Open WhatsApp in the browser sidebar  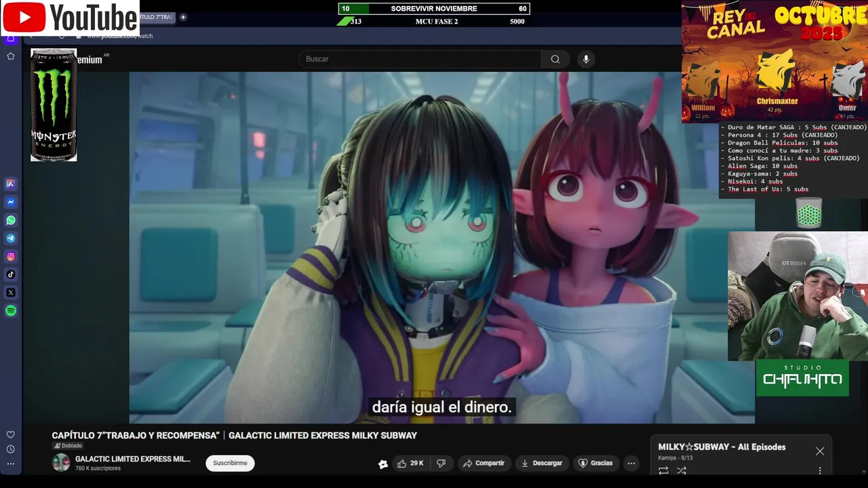(11, 220)
